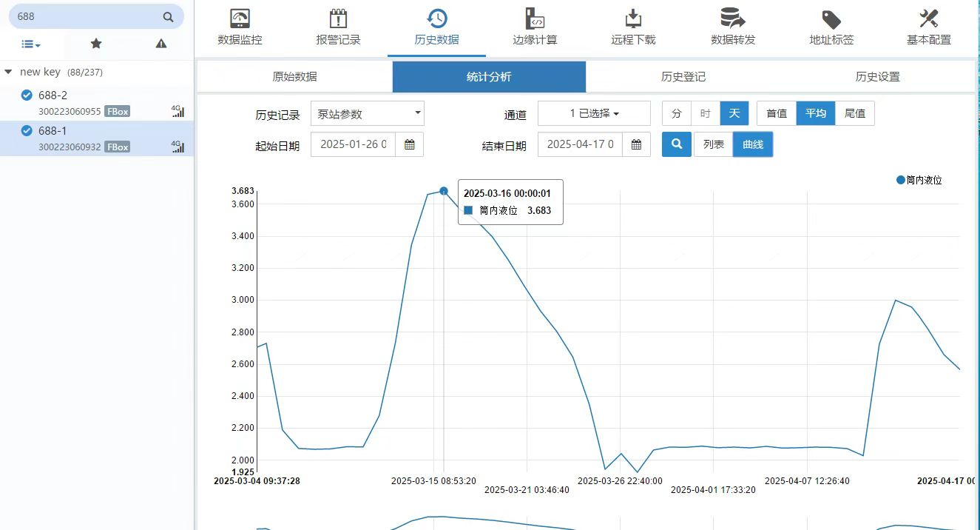
Task: Open the 报警记录 alarm records icon
Action: coord(338,19)
